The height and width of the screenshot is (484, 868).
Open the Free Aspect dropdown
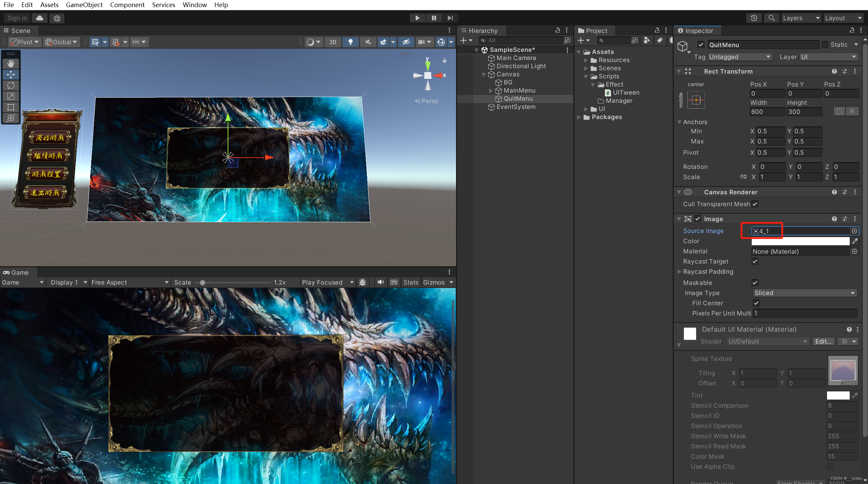tap(130, 282)
